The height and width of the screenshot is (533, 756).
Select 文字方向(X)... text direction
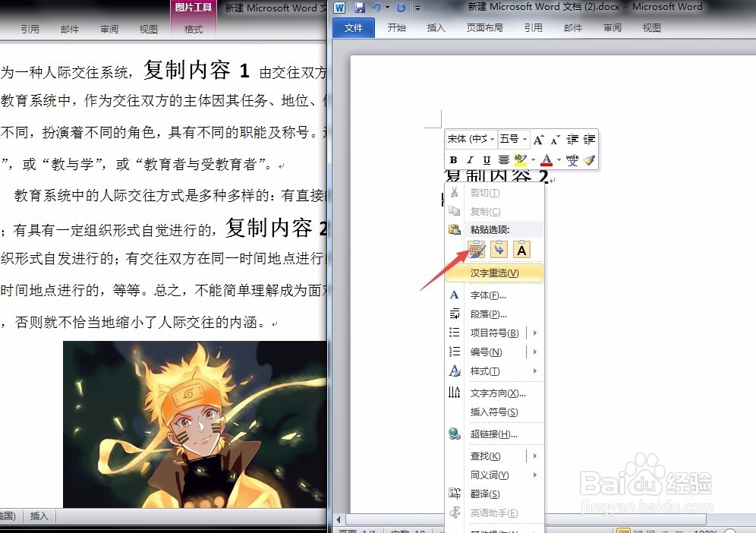pyautogui.click(x=494, y=393)
